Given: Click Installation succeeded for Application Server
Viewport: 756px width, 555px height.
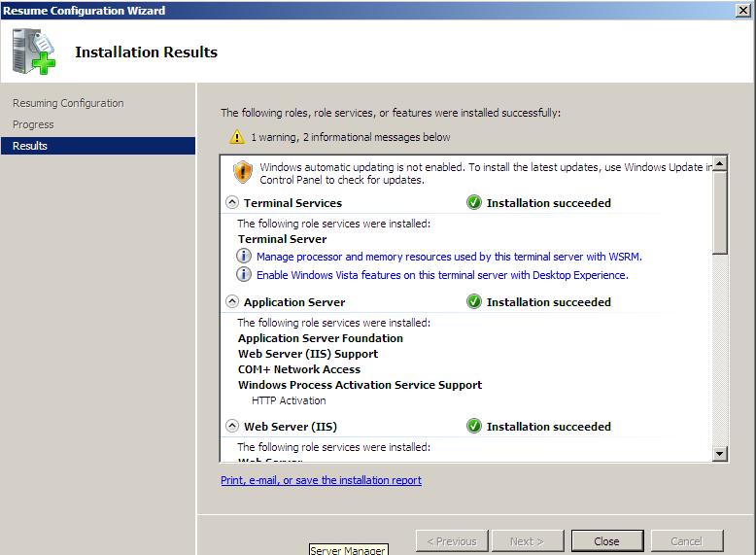Looking at the screenshot, I should [549, 302].
